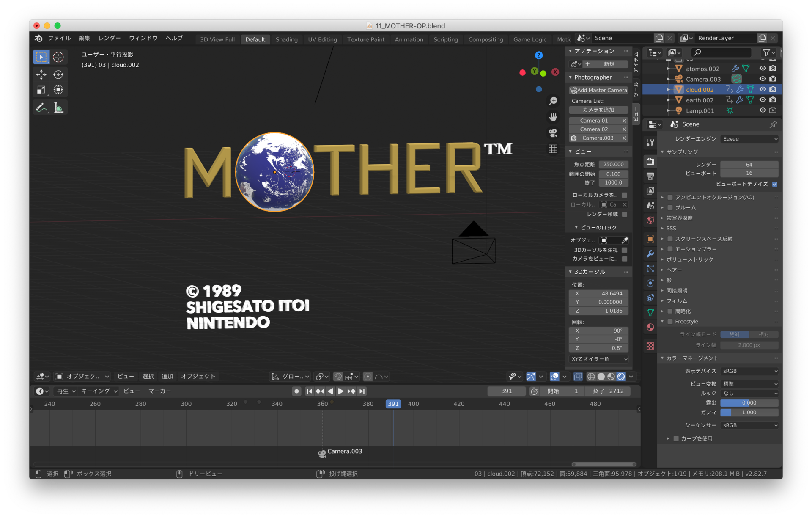Select the Measure tool
The image size is (812, 518).
(x=58, y=108)
